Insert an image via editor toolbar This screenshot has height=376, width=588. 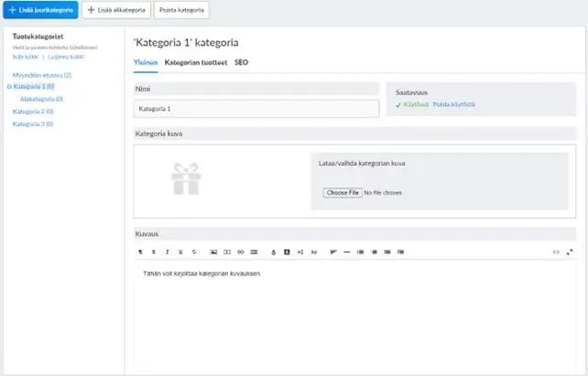tap(213, 252)
